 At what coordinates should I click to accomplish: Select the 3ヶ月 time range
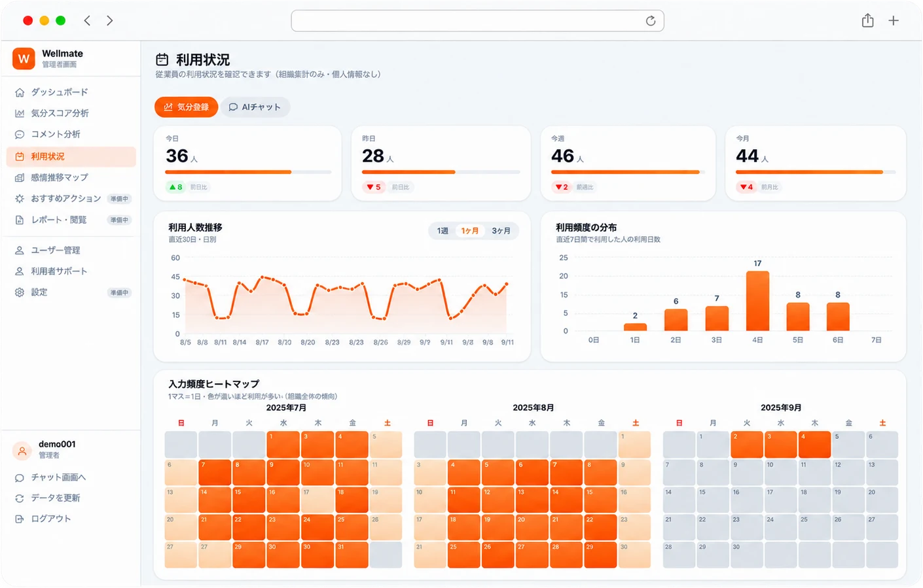(501, 231)
